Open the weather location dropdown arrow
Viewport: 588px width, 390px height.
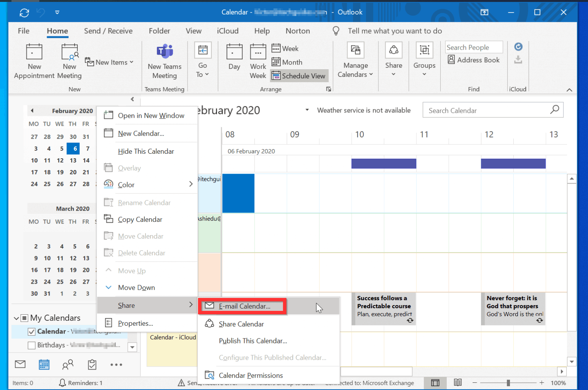click(x=307, y=110)
